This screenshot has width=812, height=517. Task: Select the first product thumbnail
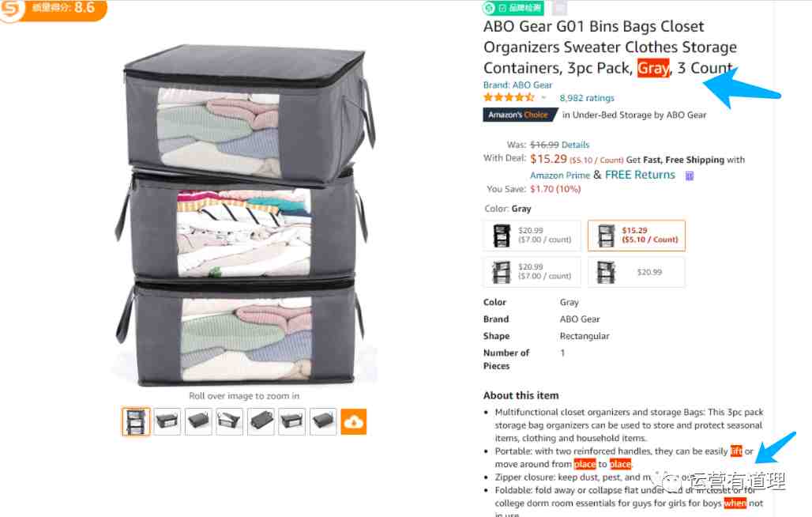coord(136,421)
